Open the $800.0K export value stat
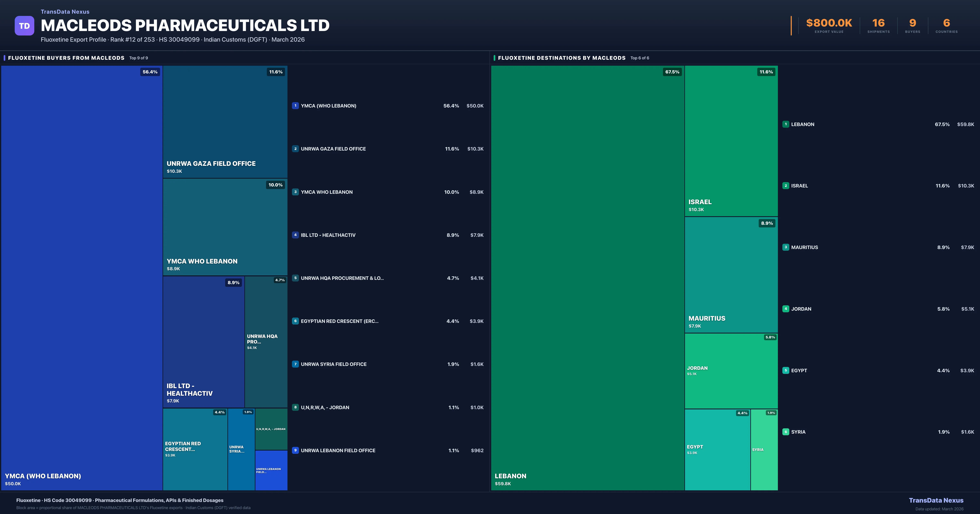Viewport: 980px width, 514px height. pos(828,23)
